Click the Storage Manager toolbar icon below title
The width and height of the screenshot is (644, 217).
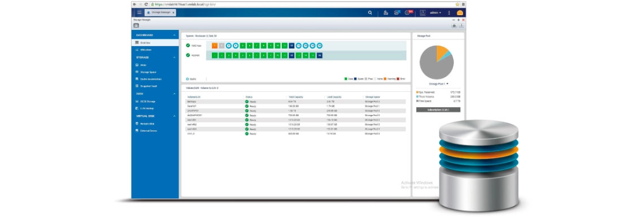(136, 25)
